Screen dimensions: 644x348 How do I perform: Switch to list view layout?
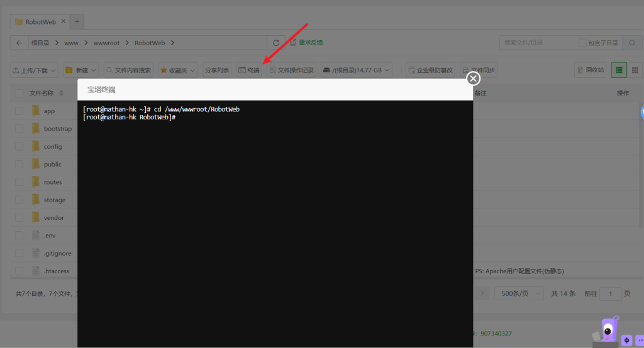tap(619, 70)
